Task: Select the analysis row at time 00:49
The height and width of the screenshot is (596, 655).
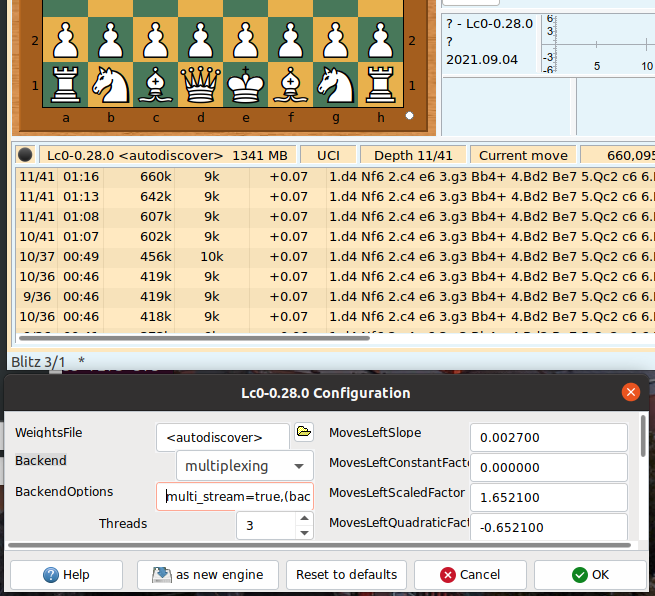Action: [335, 257]
